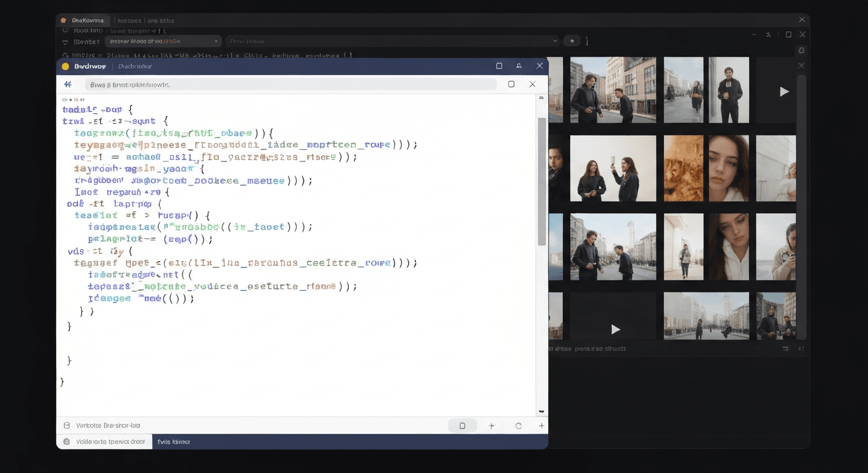Click the bookmark icon beside the bottom address field
Viewport: 868px width, 473px height.
click(67, 425)
